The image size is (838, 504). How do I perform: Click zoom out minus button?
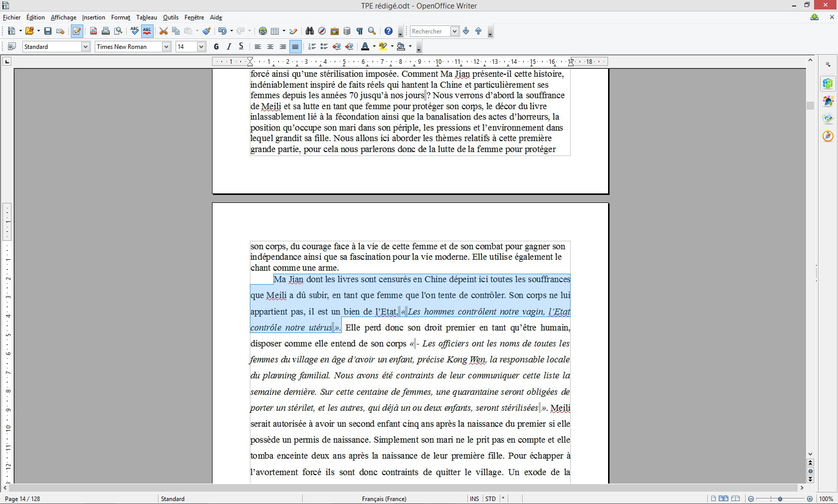pyautogui.click(x=751, y=499)
